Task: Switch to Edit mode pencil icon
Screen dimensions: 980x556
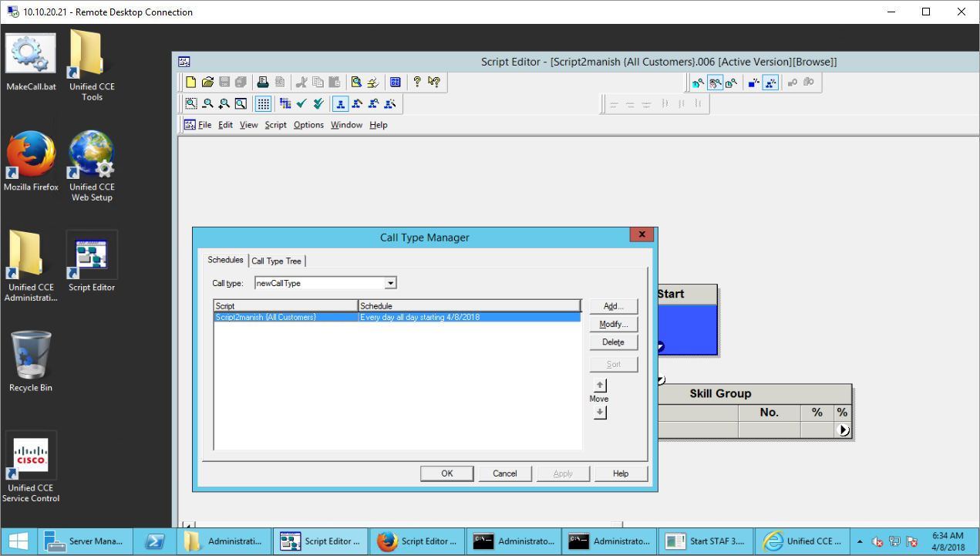Action: (x=357, y=103)
